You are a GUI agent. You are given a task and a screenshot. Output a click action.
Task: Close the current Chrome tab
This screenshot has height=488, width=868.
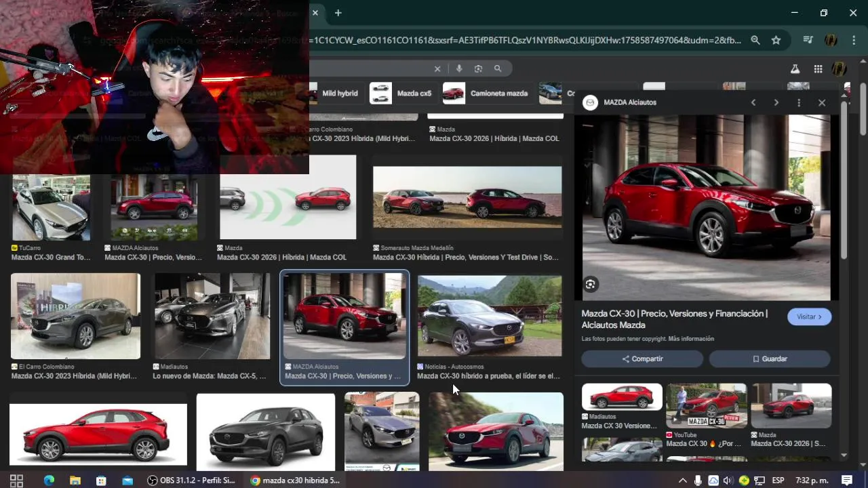(x=315, y=13)
